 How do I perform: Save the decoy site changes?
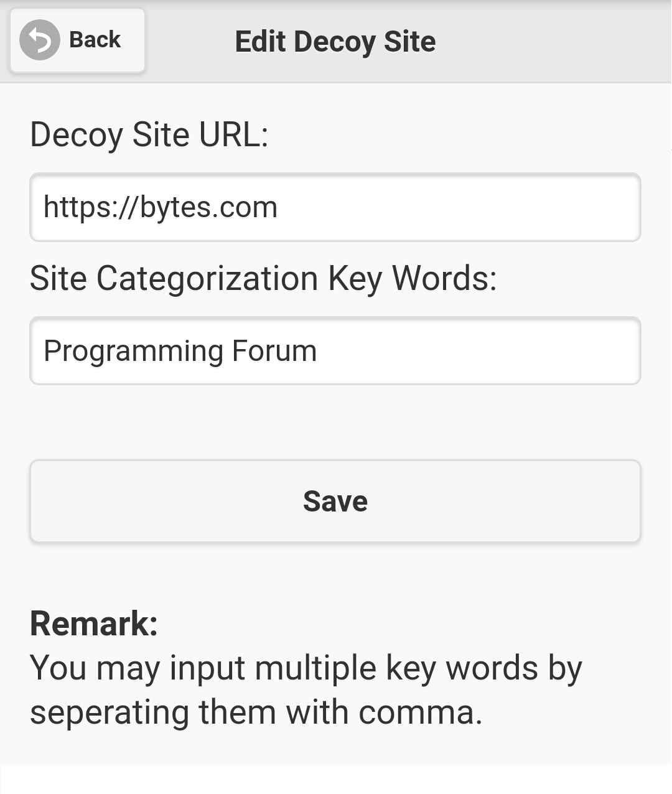pyautogui.click(x=335, y=502)
